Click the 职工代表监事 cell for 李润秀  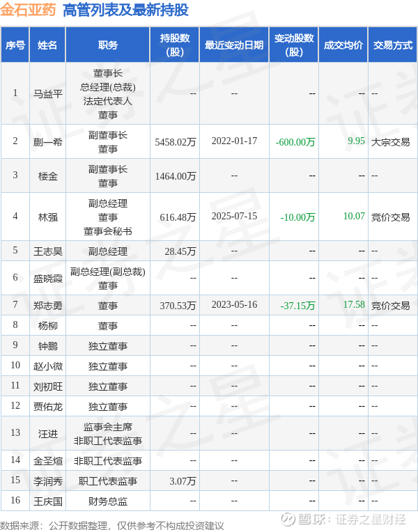(x=108, y=481)
